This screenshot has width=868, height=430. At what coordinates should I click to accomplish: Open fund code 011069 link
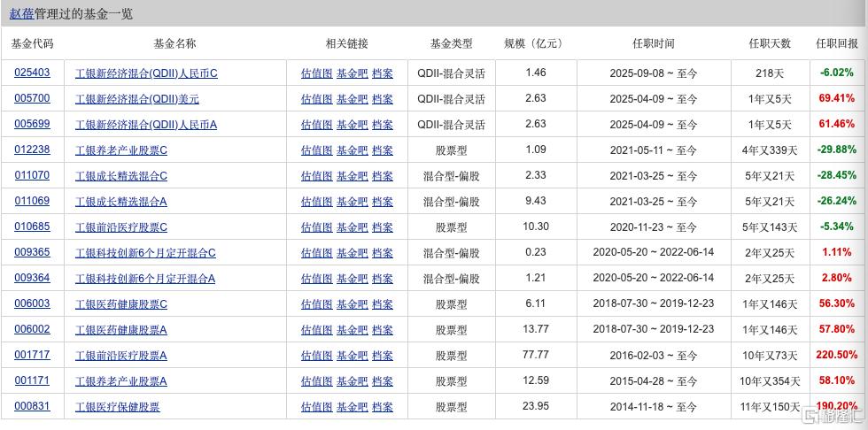pyautogui.click(x=32, y=201)
